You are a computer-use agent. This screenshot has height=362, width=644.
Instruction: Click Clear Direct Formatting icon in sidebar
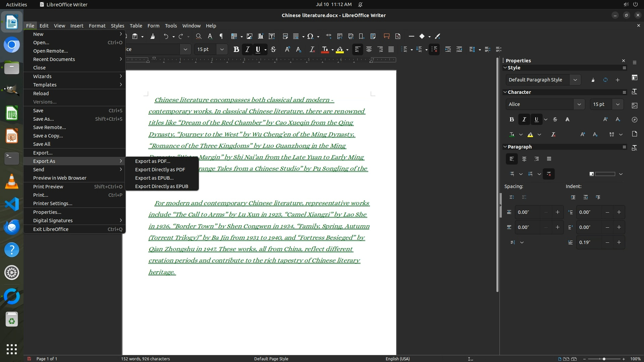tap(553, 134)
